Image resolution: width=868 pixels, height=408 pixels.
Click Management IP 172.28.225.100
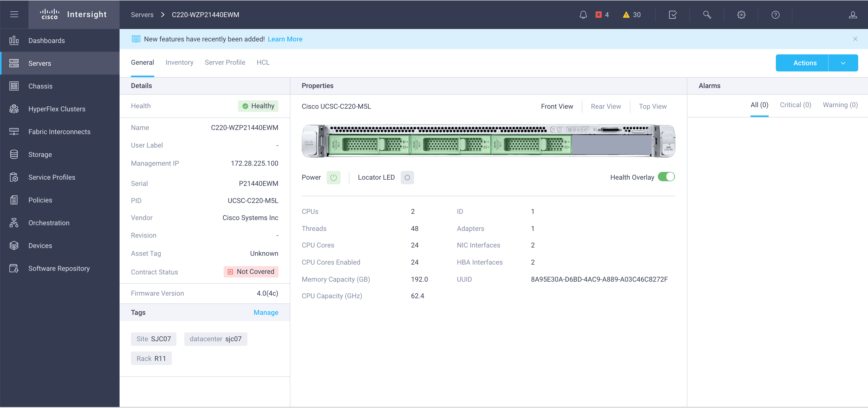click(x=254, y=164)
